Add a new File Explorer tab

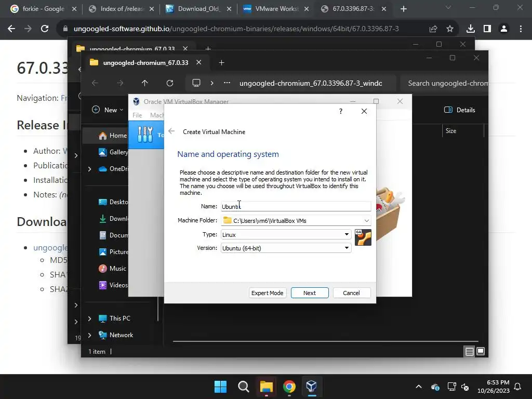pos(221,63)
